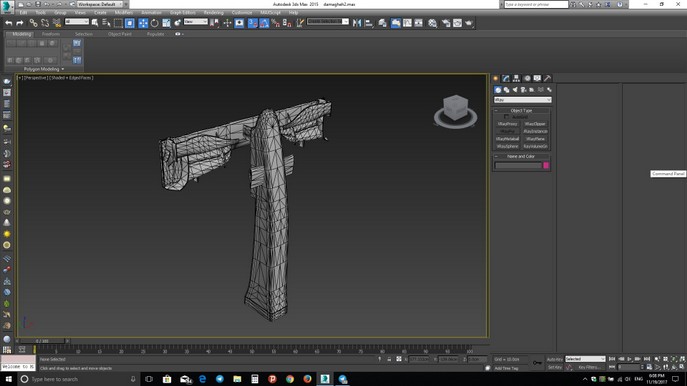Click the magenta object color swatch

point(546,165)
